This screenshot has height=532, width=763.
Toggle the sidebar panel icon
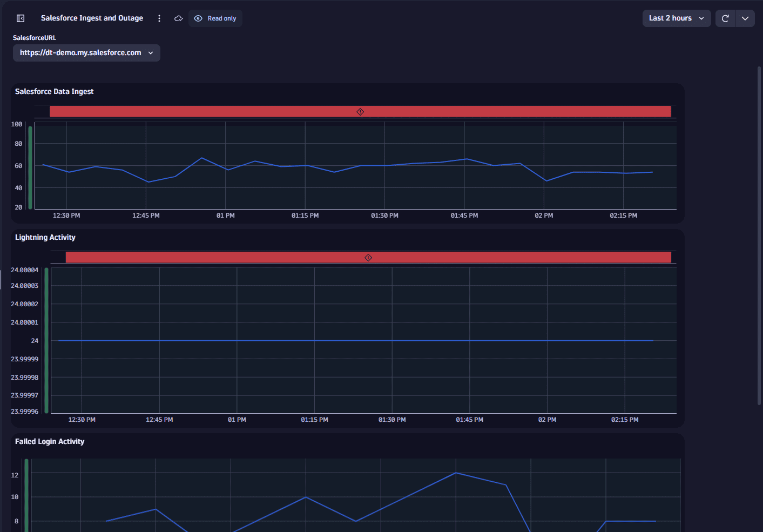tap(21, 18)
